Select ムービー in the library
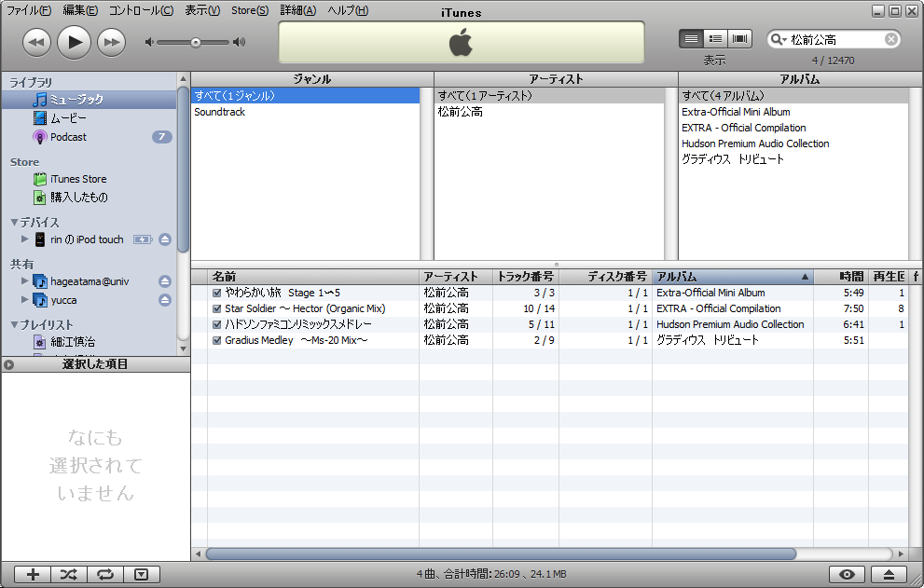Screen dimensions: 924x588 [x=89, y=118]
